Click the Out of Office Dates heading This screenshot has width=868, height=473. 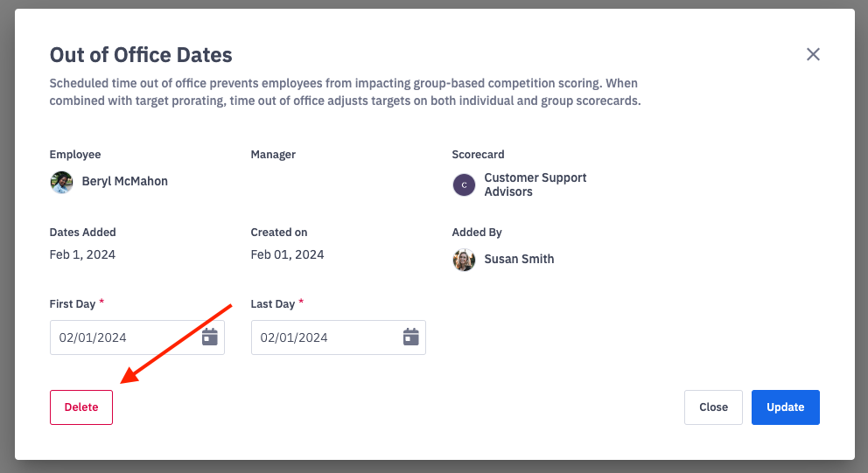coord(141,55)
